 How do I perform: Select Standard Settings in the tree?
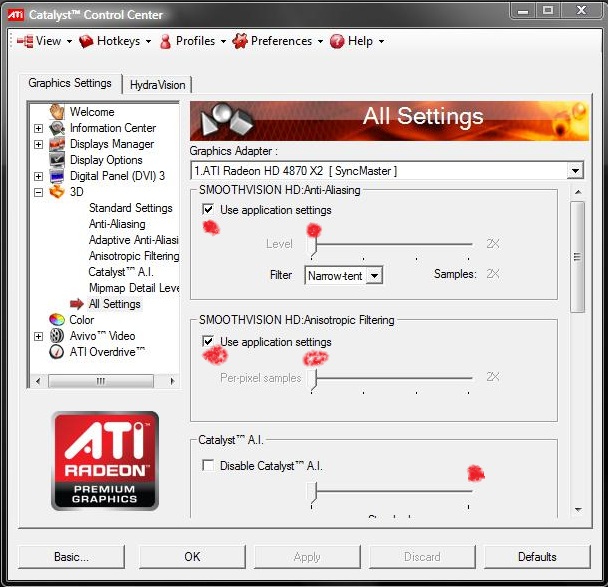pos(131,208)
